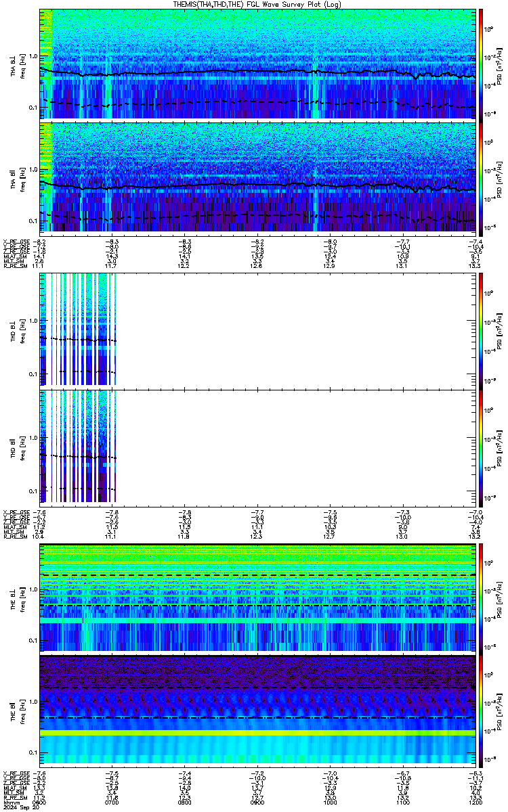The image size is (508, 812).
Task: Click the 'R_RE_SM' row label below THA panels
Action: [15, 265]
